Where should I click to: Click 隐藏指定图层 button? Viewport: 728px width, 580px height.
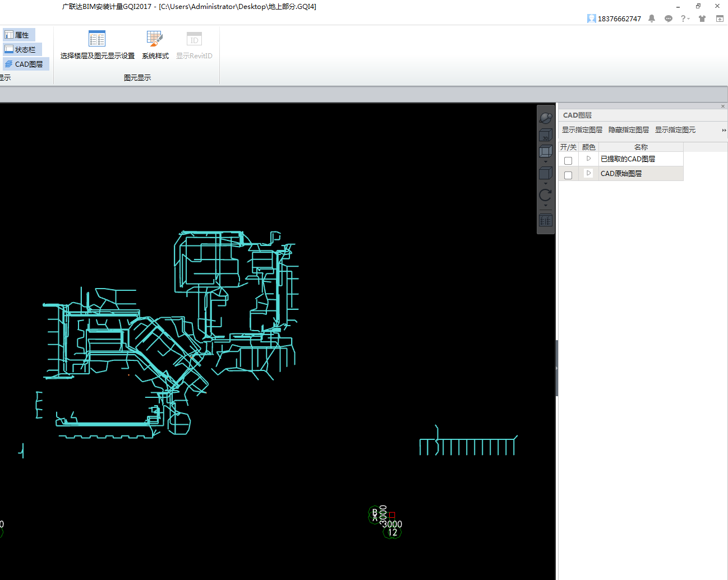(629, 130)
